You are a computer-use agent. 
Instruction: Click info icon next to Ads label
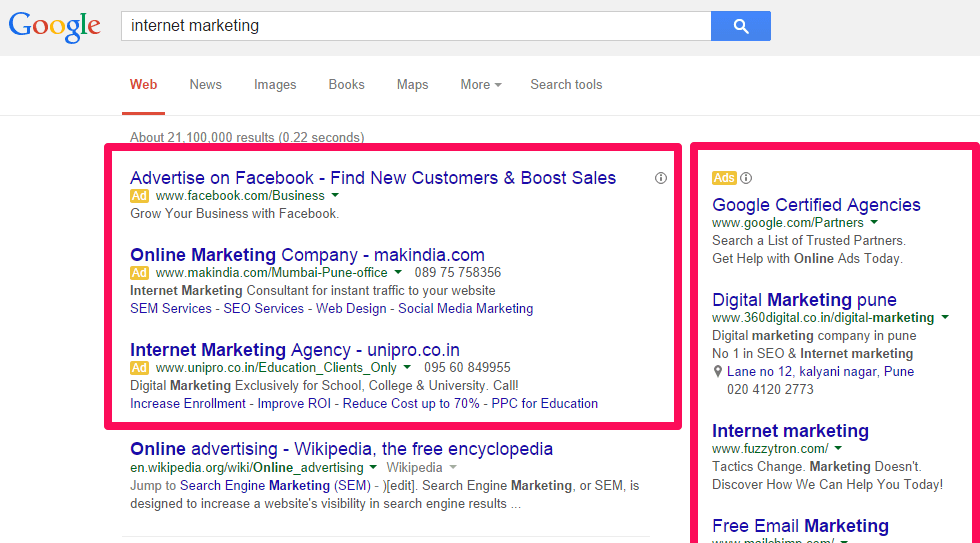click(x=746, y=178)
